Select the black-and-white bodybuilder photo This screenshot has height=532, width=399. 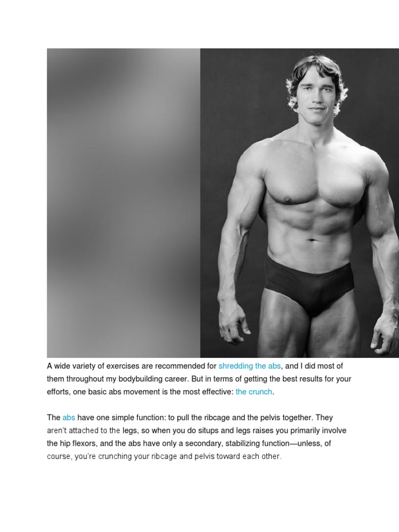click(300, 203)
